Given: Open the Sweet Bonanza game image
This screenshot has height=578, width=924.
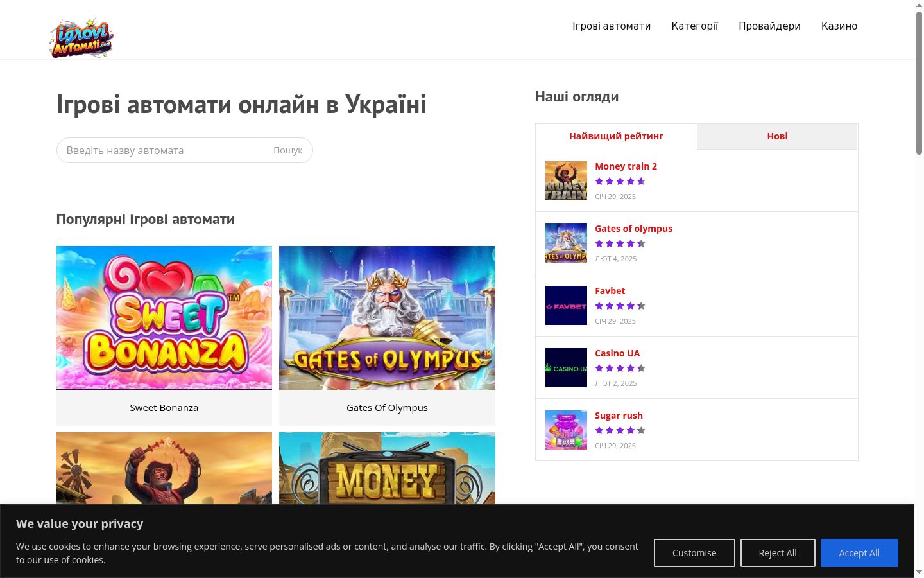Looking at the screenshot, I should coord(164,318).
